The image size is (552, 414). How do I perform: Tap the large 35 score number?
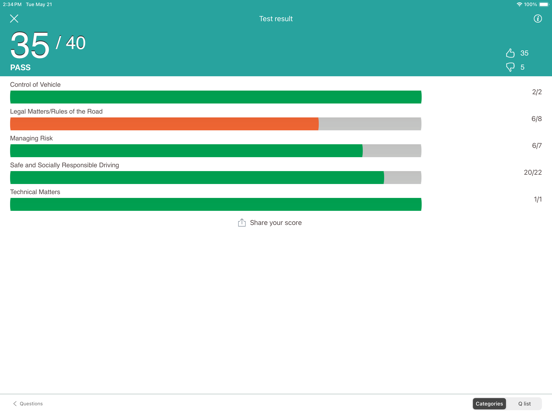pyautogui.click(x=30, y=45)
